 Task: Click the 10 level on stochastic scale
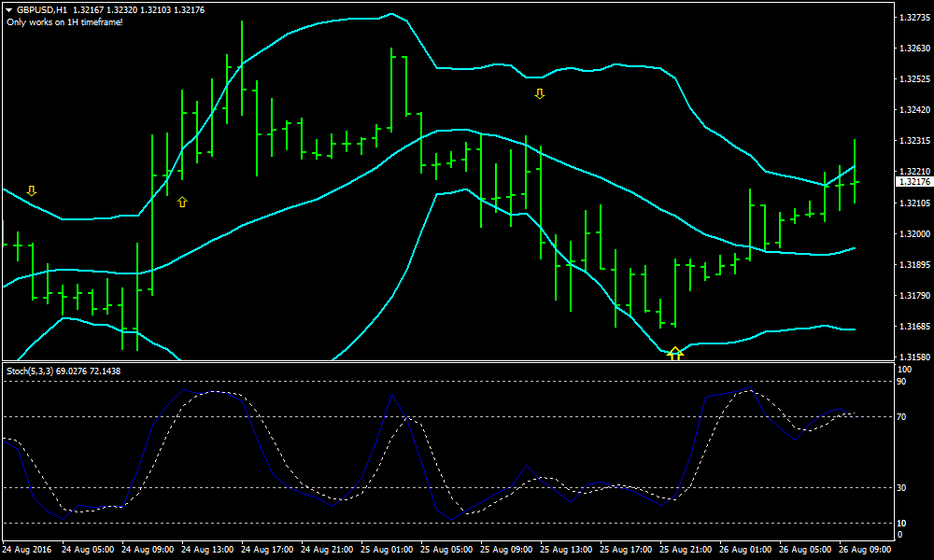coord(901,523)
